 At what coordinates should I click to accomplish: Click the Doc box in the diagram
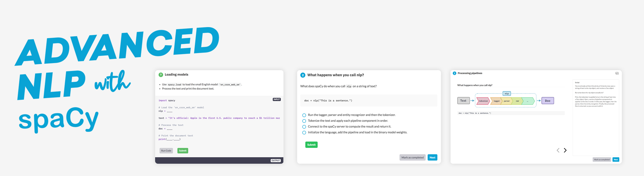tap(547, 100)
